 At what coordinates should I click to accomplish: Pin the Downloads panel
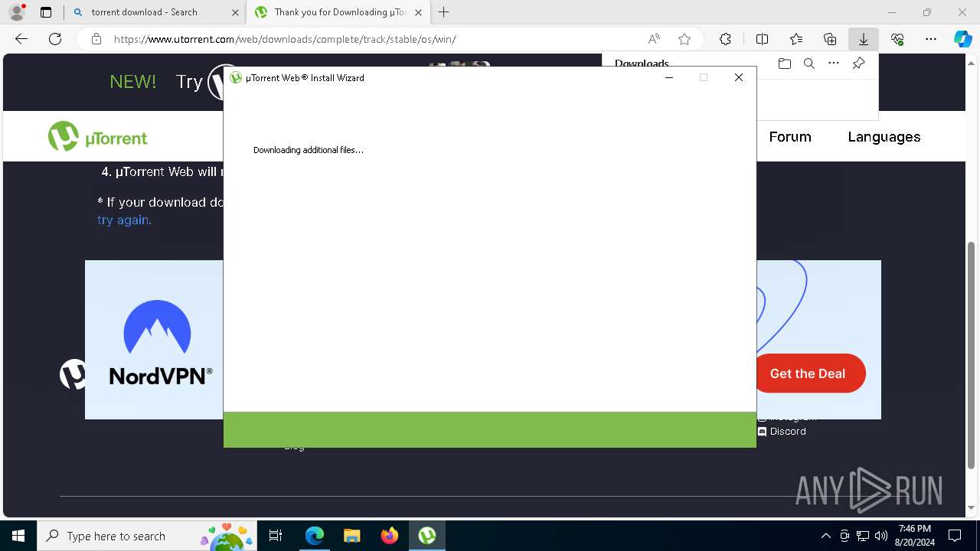[x=858, y=64]
